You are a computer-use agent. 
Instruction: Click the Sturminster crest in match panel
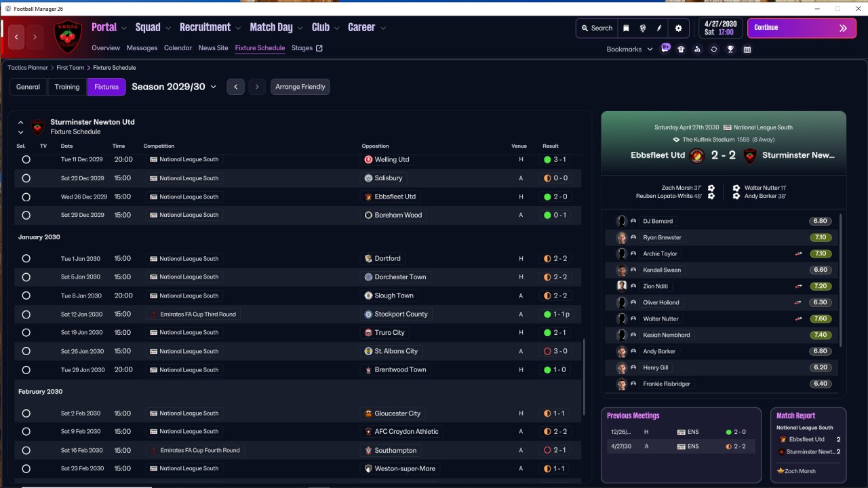(749, 156)
